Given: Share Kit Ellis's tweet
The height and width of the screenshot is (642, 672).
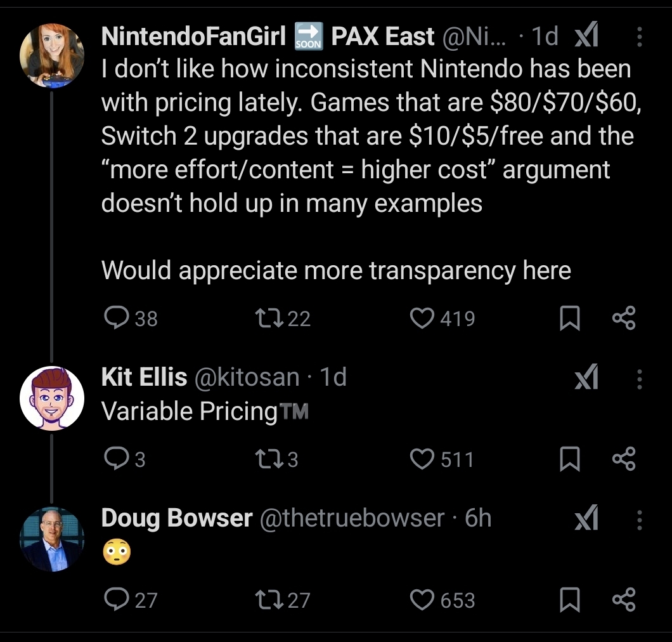Looking at the screenshot, I should (623, 459).
